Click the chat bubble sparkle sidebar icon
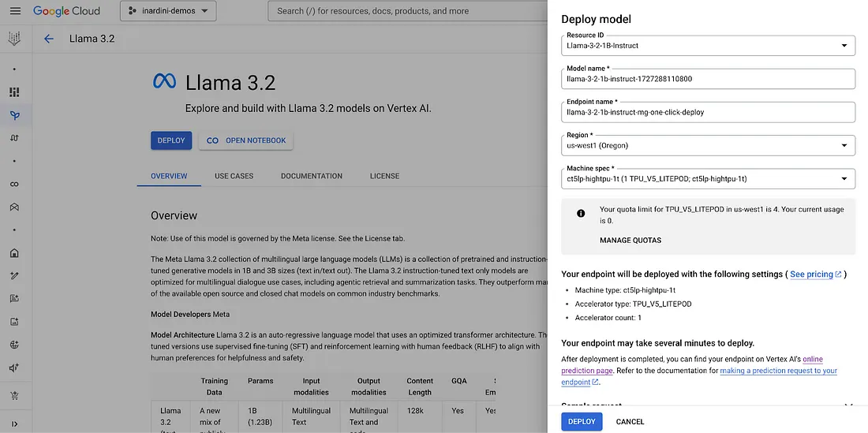868x433 pixels. click(x=15, y=299)
